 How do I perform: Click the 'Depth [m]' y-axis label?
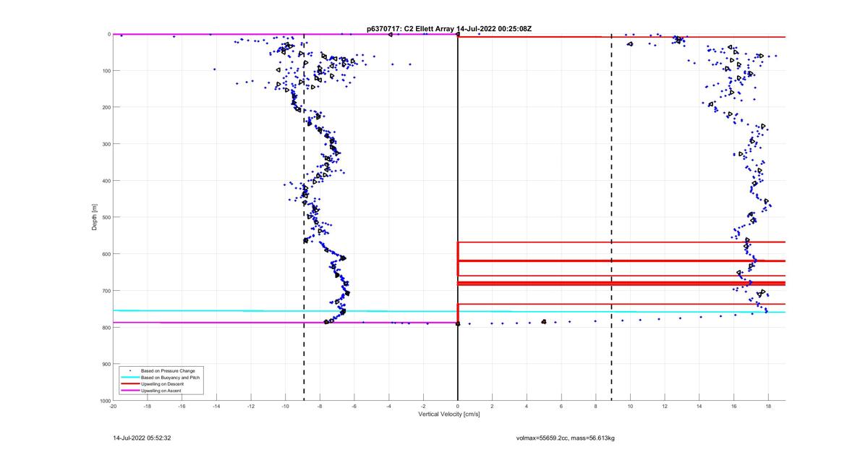click(x=95, y=216)
